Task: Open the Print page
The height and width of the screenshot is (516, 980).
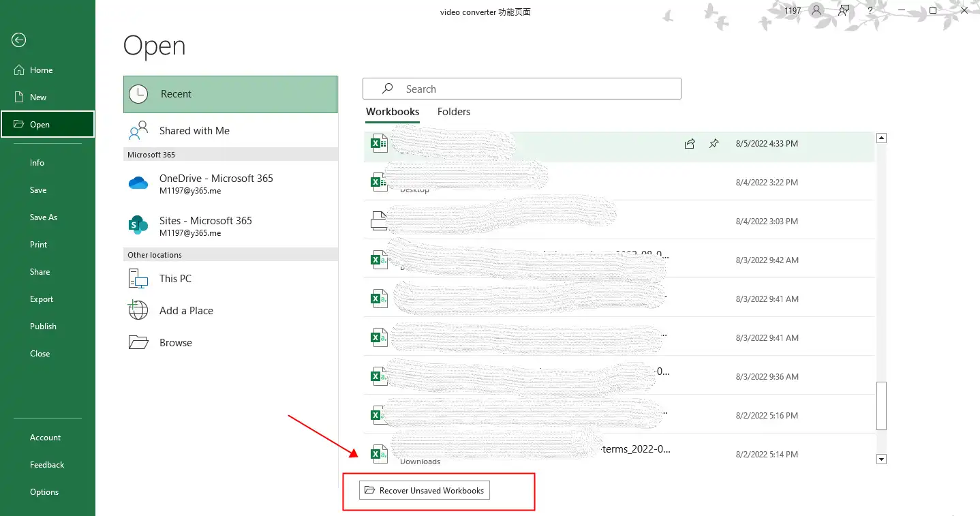Action: pyautogui.click(x=48, y=245)
